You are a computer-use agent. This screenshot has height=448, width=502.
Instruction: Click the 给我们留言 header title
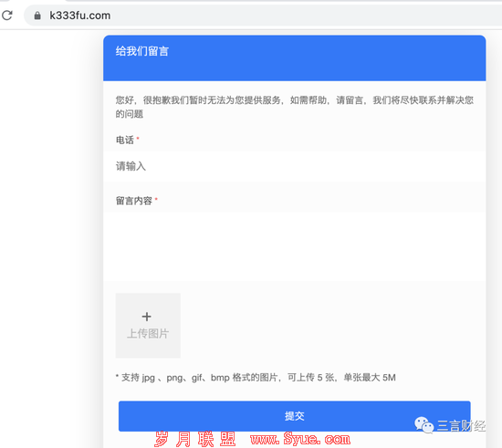point(141,51)
